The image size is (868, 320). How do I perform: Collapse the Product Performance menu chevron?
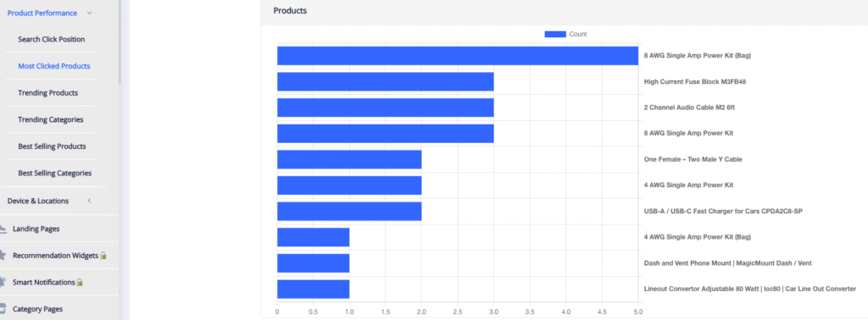(90, 14)
